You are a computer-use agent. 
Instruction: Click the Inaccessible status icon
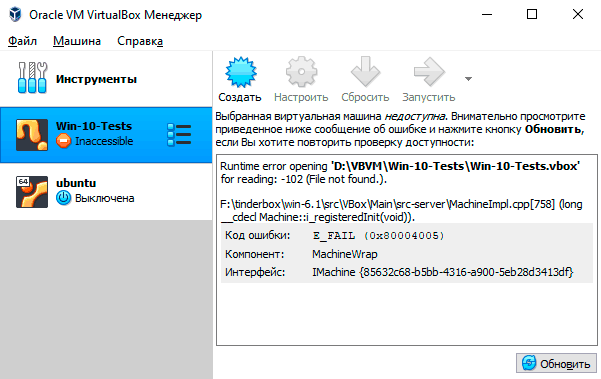(x=63, y=141)
